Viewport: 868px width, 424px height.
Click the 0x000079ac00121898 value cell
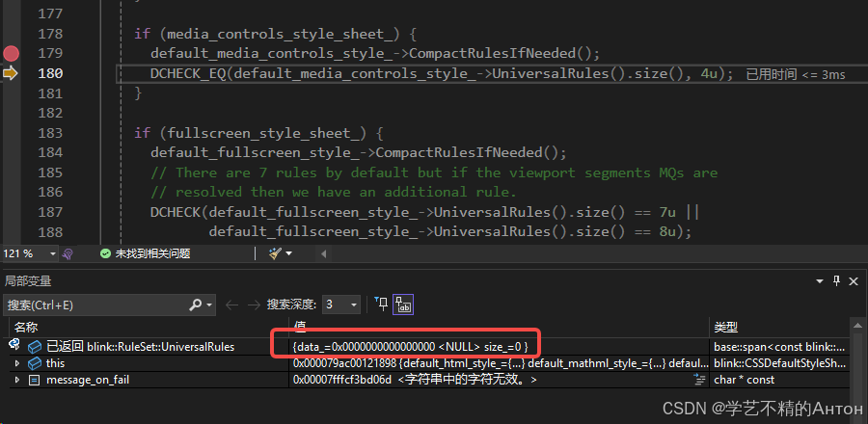[500, 363]
